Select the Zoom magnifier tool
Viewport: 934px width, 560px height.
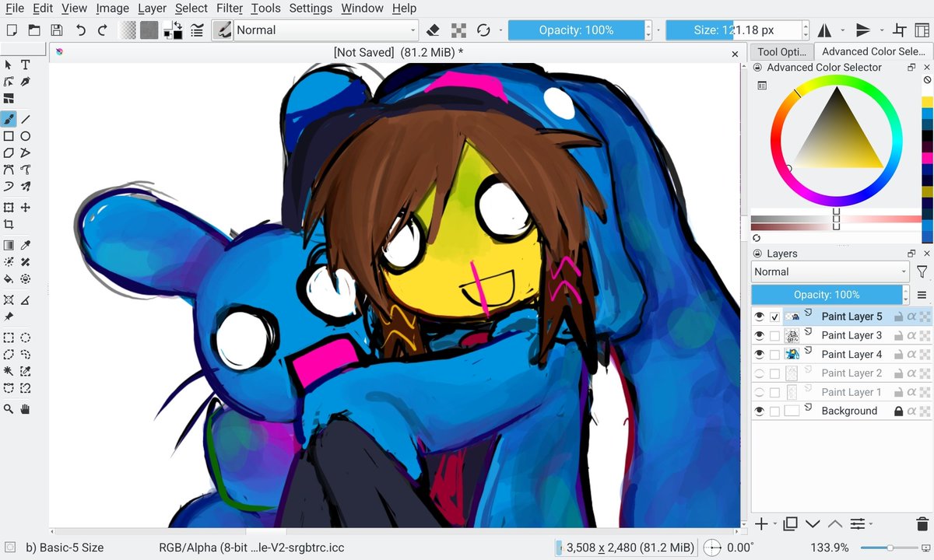[9, 408]
